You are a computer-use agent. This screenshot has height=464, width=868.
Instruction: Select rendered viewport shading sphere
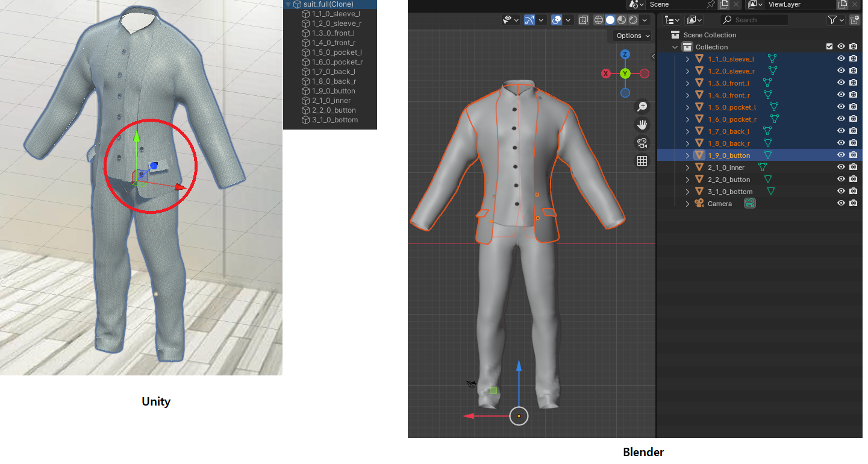coord(633,20)
